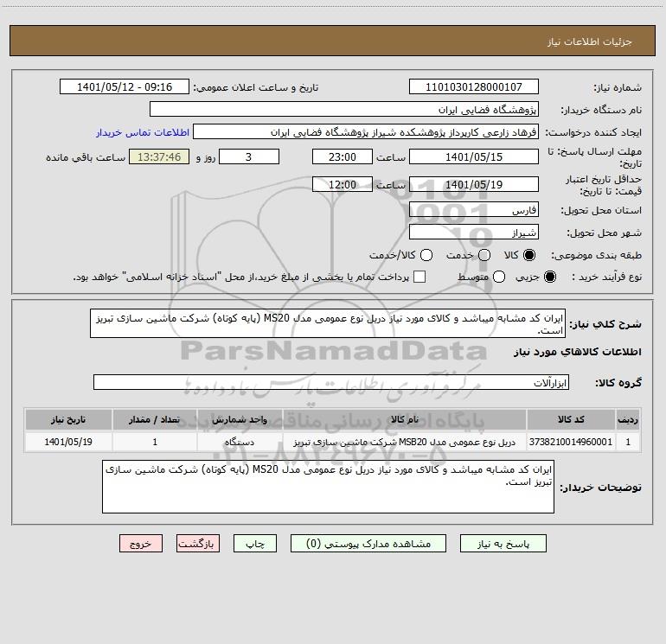The image size is (666, 644).
Task: Click the توضیحات خریدار text area
Action: click(328, 487)
